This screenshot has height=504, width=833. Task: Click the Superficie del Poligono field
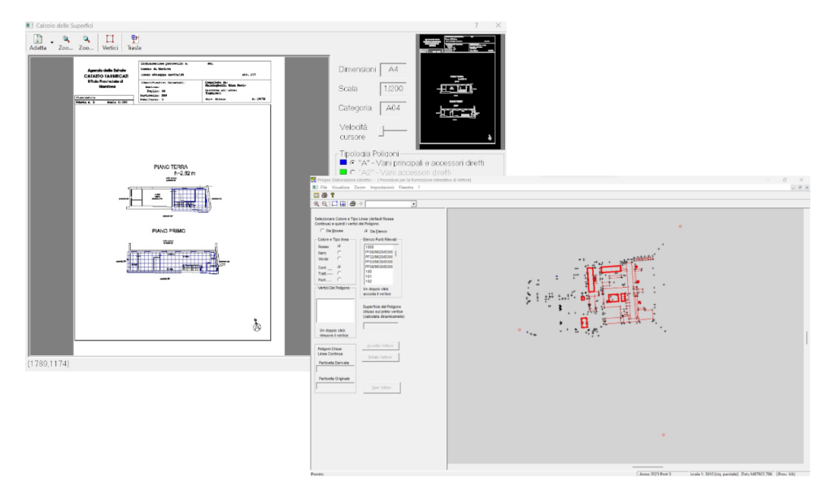[x=381, y=326]
